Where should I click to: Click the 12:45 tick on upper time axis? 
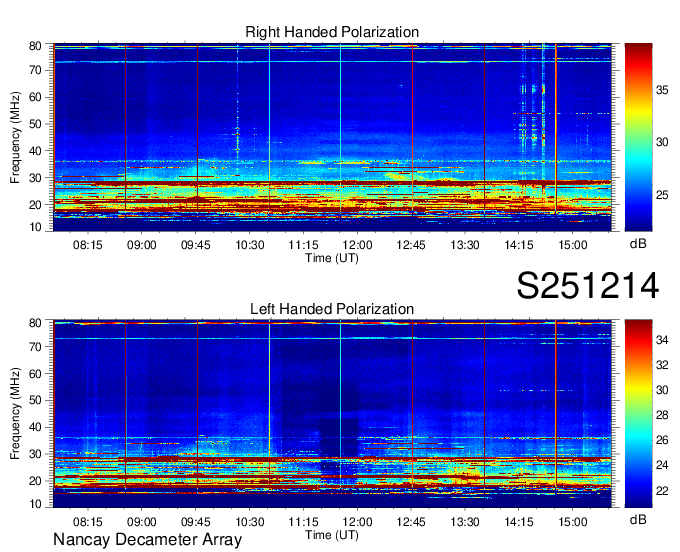point(412,244)
